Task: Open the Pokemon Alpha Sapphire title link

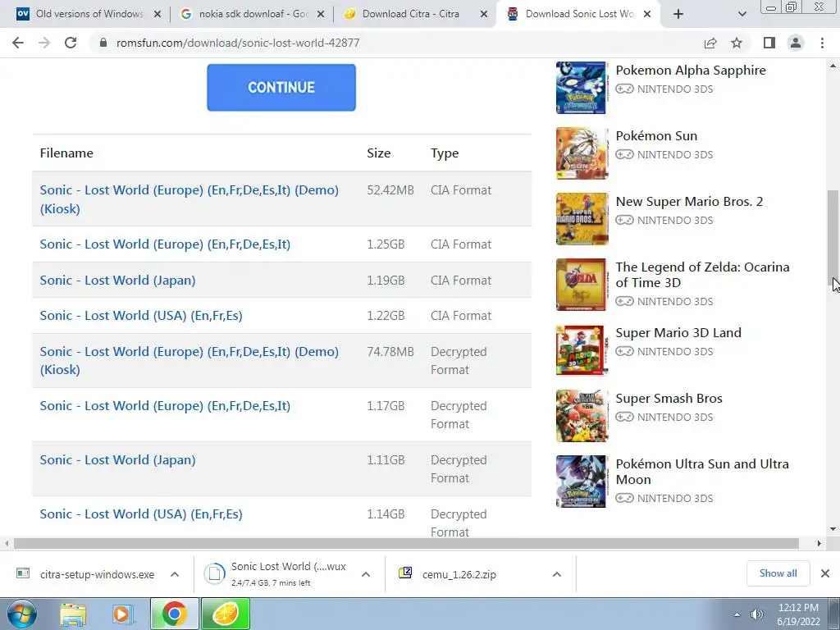Action: click(691, 71)
